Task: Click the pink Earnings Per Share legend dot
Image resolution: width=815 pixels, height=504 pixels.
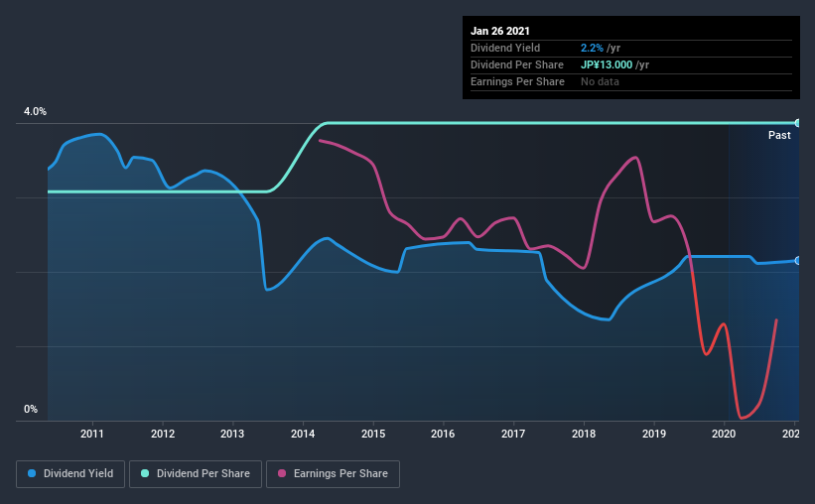Action: coord(282,473)
